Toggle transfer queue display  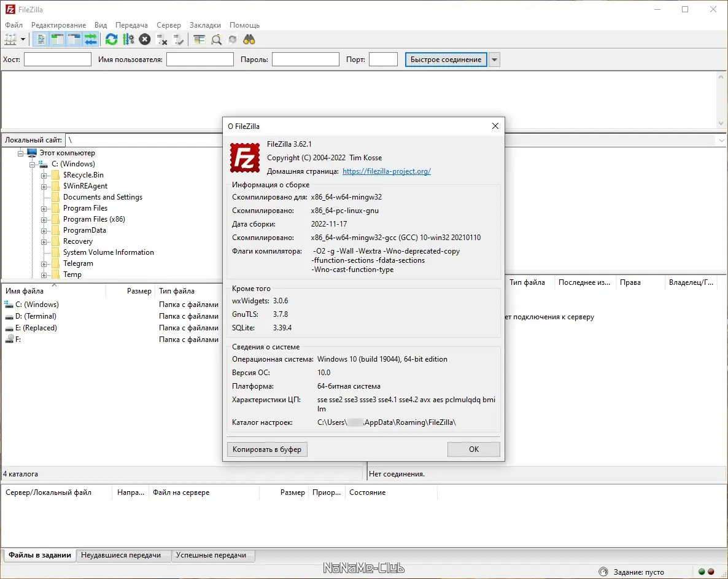pos(91,39)
